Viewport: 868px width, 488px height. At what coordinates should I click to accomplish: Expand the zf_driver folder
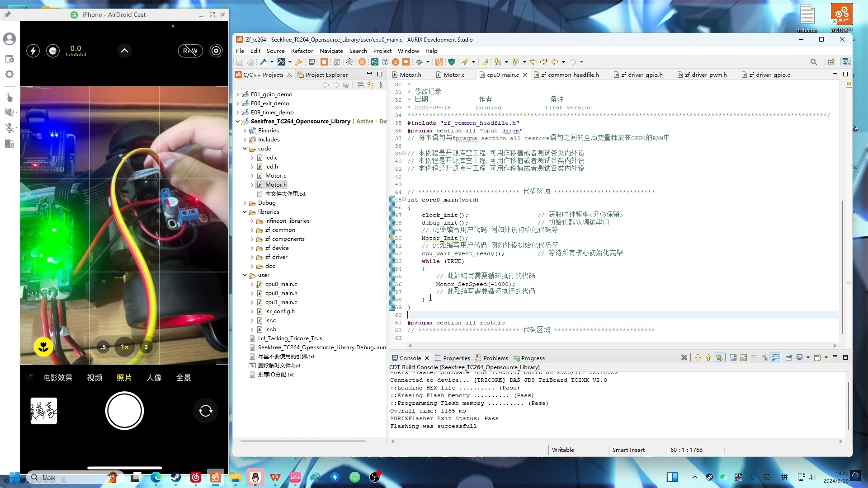pos(252,257)
